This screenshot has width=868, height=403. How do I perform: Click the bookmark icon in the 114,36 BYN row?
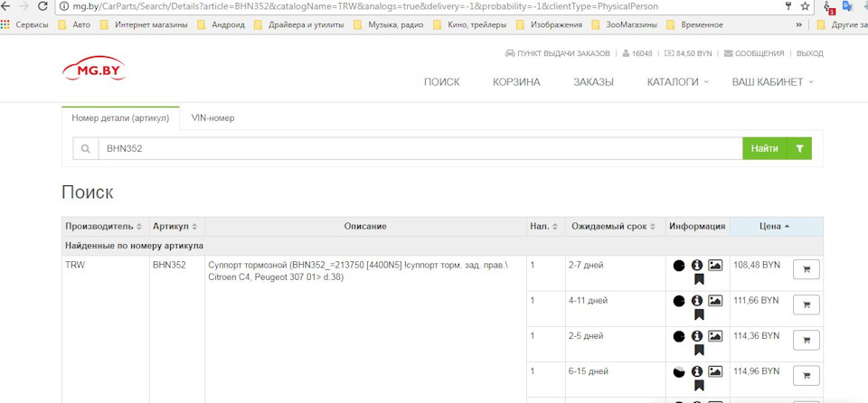tap(699, 351)
